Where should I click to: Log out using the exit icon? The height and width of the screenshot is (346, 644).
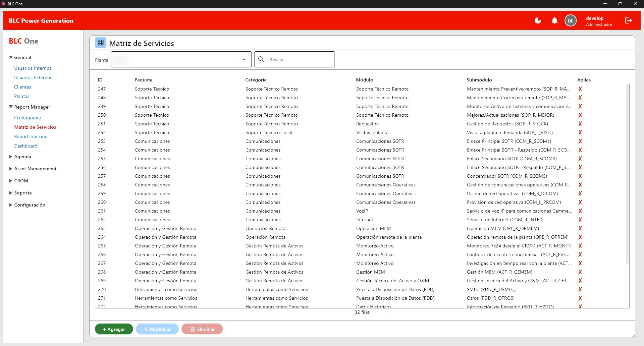(x=629, y=20)
